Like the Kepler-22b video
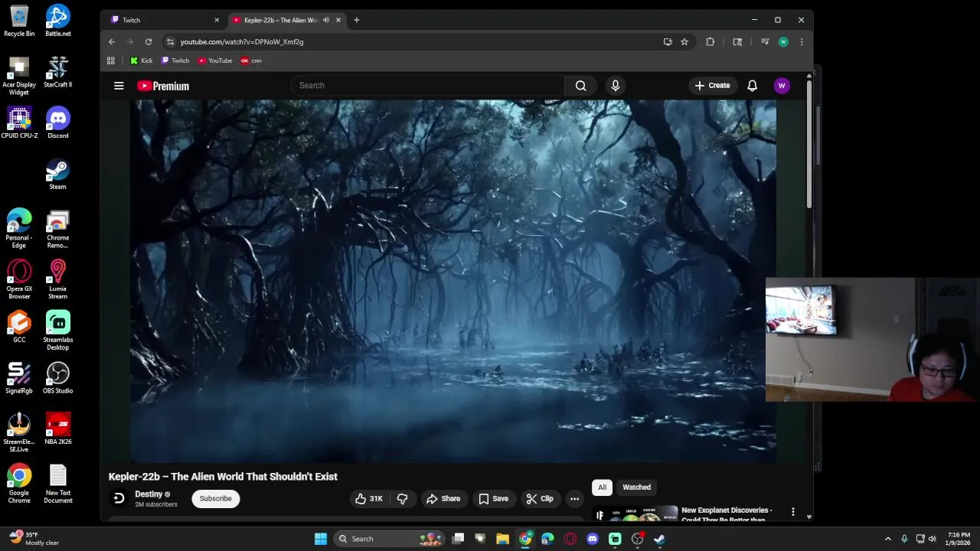The image size is (980, 551). click(x=369, y=499)
